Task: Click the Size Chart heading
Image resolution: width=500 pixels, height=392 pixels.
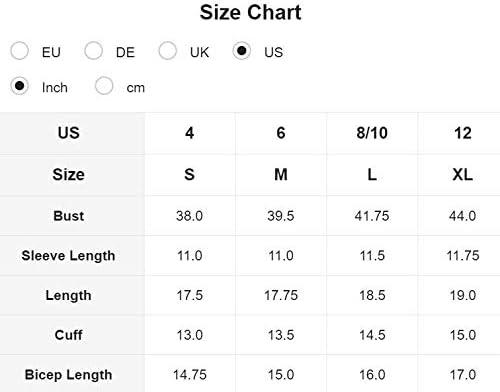Action: click(250, 13)
